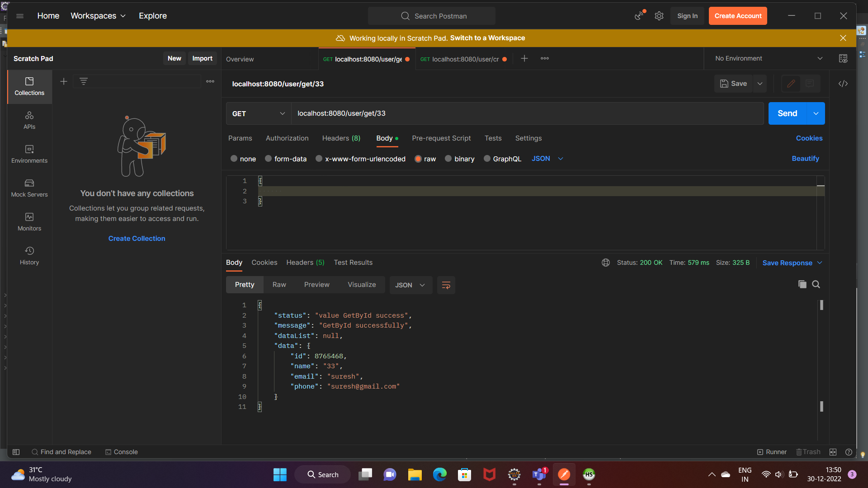Open the request Headers (8) tab
Image resolution: width=868 pixels, height=488 pixels.
(341, 138)
